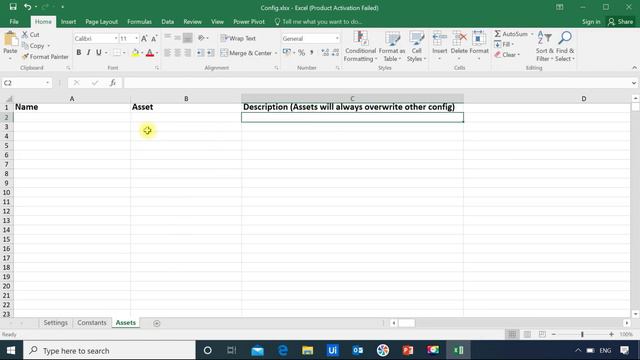The image size is (640, 360).
Task: Click the Insert Function fx button
Action: [x=113, y=83]
